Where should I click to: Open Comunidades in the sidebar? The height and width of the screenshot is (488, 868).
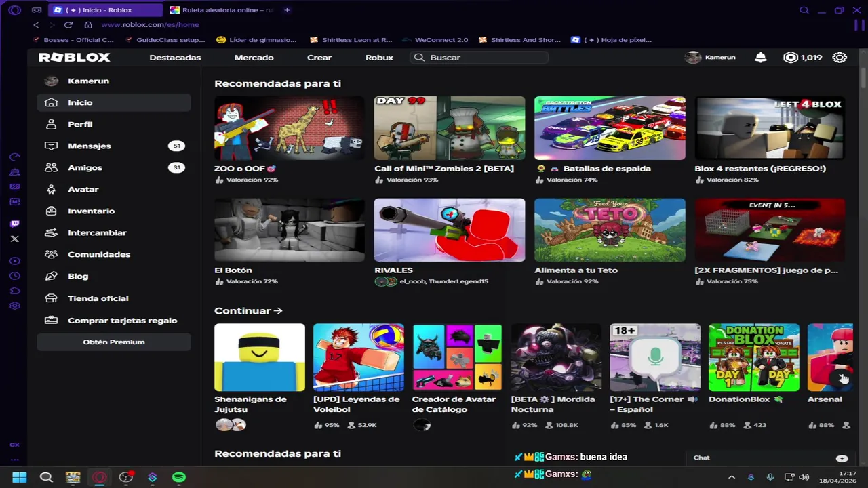tap(114, 254)
